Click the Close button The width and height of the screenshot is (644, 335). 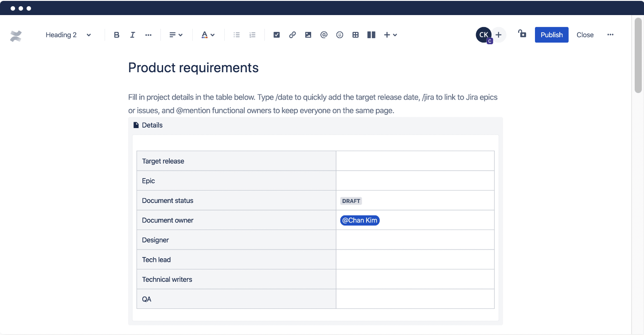tap(585, 35)
